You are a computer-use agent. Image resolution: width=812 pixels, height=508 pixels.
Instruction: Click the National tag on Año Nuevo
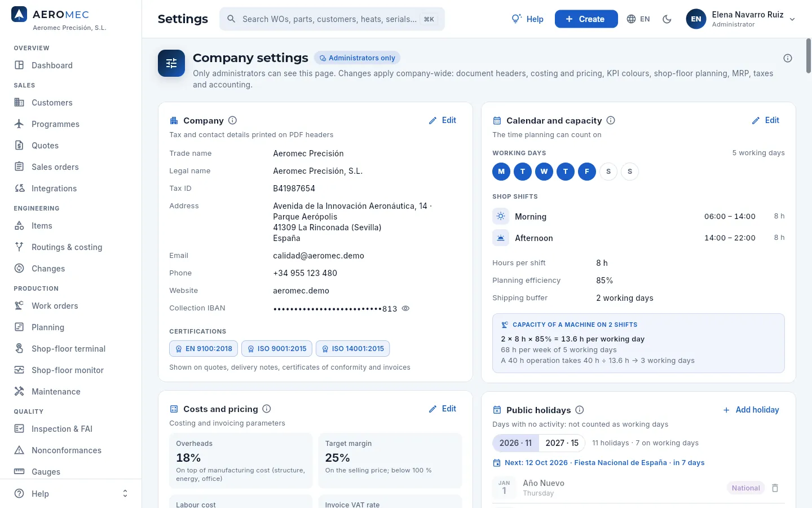tap(746, 488)
